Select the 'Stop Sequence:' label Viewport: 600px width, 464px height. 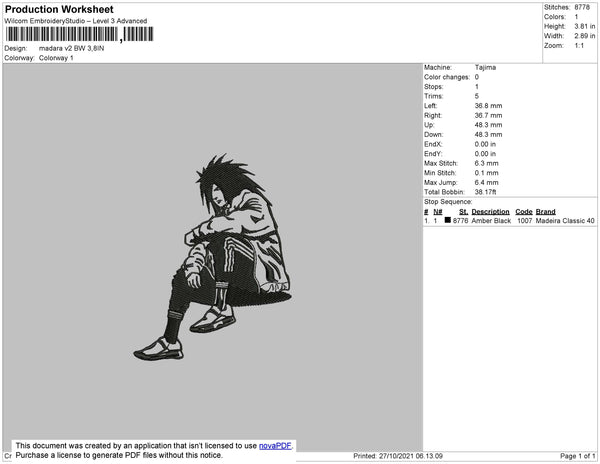(448, 202)
